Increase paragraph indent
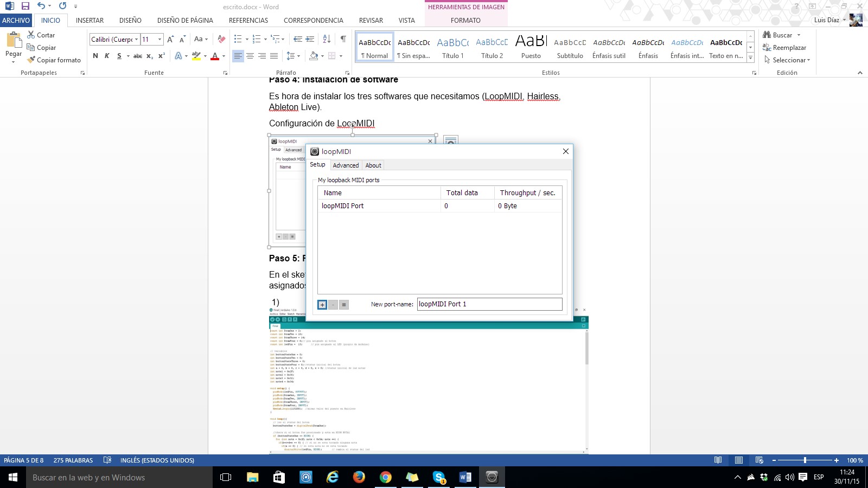Screen dimensions: 868x488 (x=310, y=39)
